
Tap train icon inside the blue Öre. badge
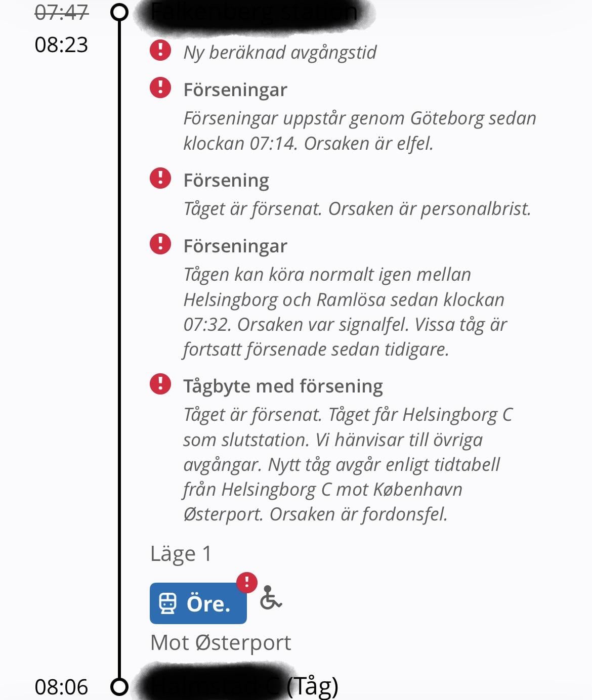point(167,603)
